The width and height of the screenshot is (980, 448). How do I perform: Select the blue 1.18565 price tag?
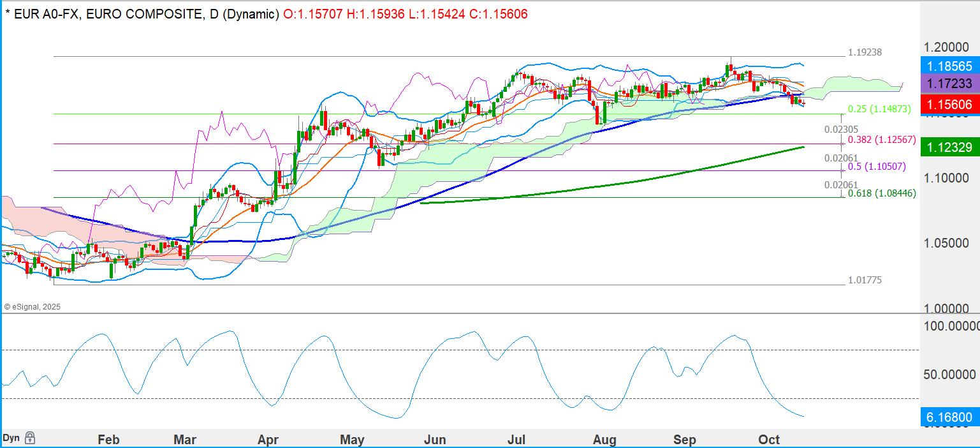949,66
